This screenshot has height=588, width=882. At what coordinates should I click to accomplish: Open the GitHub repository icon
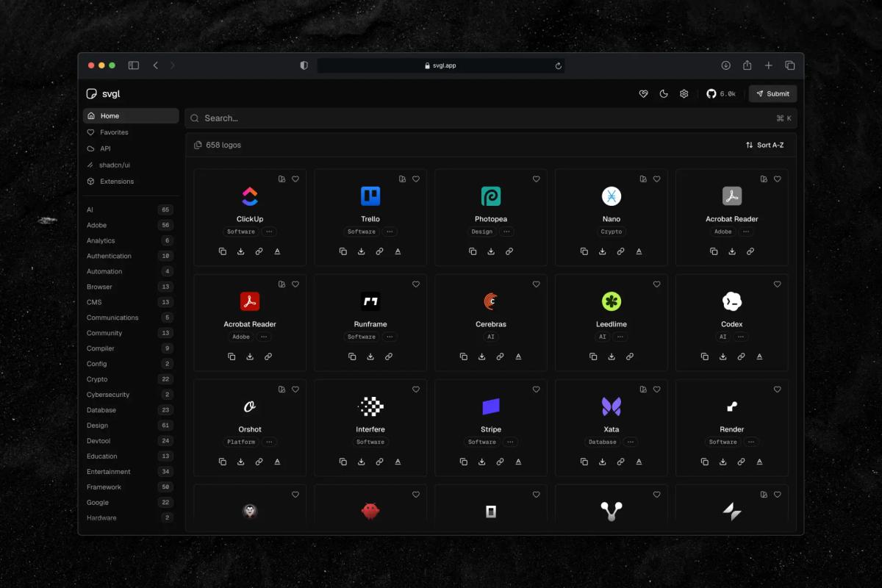click(x=711, y=93)
